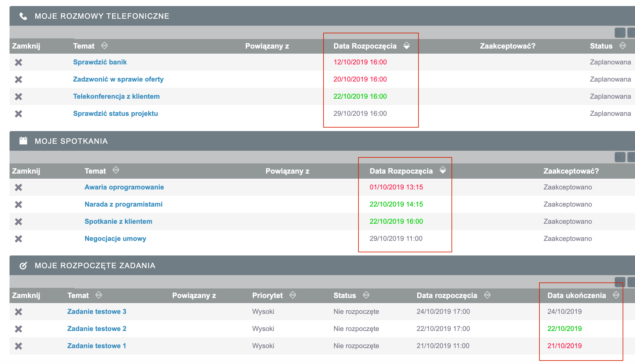The image size is (635, 364).
Task: Click the Moje Rozpoczęte Zadania header icon
Action: click(x=23, y=266)
